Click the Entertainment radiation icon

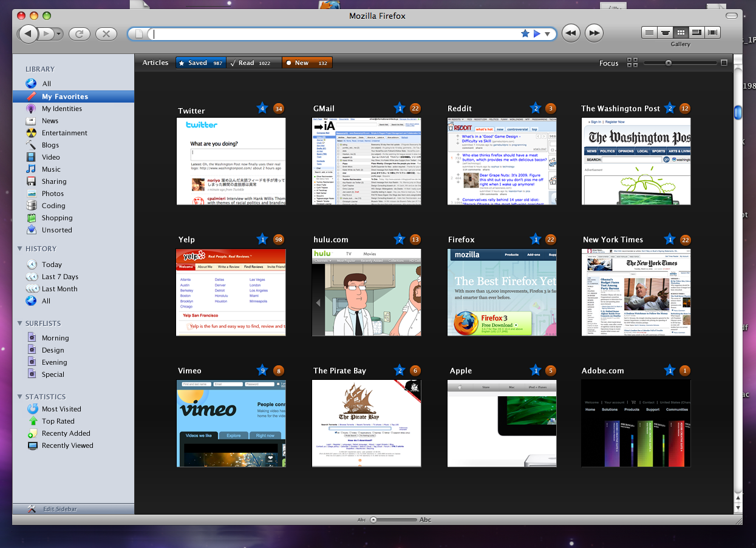tap(31, 133)
